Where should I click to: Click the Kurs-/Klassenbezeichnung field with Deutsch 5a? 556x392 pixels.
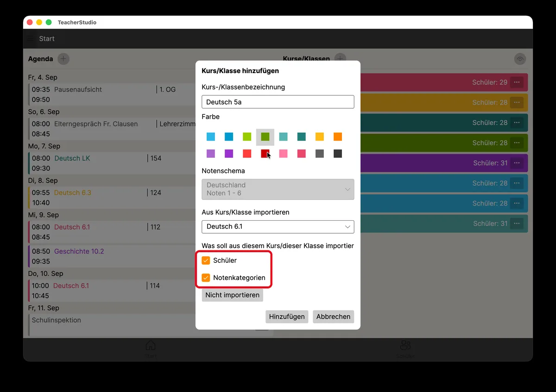point(278,102)
